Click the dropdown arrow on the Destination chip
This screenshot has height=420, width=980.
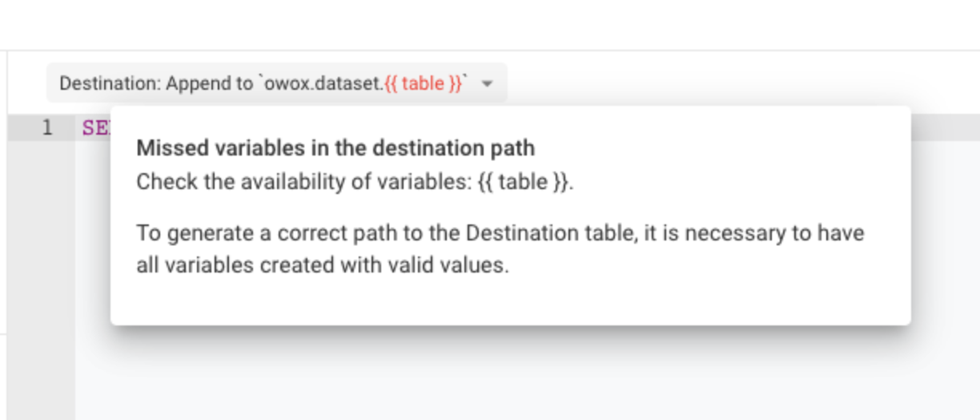pos(488,83)
